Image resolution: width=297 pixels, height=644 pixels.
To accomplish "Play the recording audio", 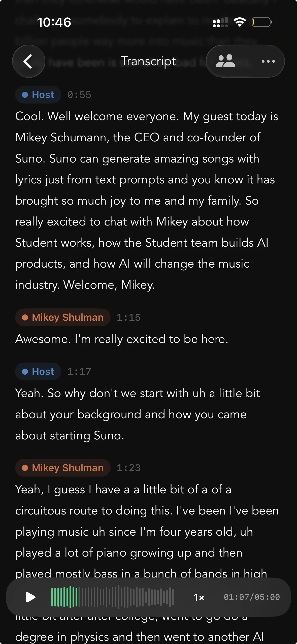I will click(31, 597).
